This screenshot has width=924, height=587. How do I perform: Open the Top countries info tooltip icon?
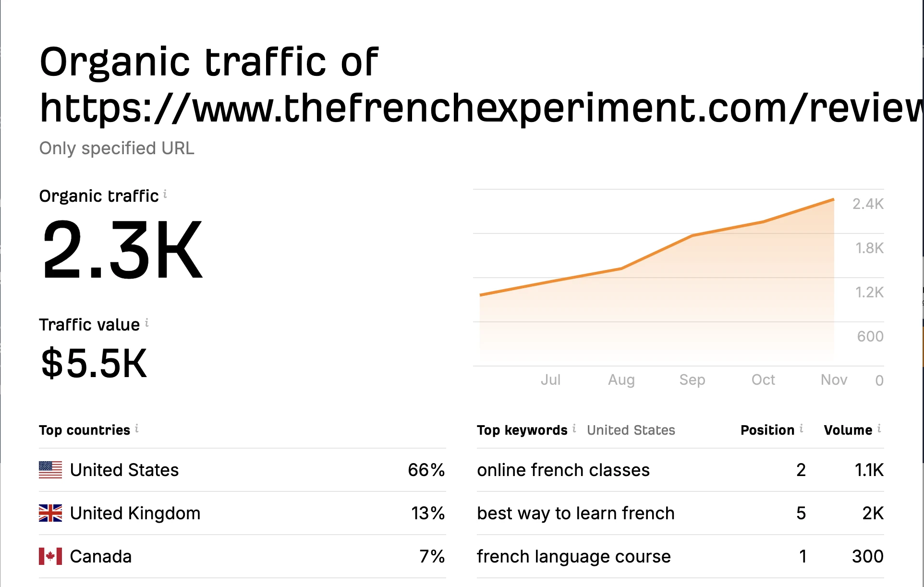[137, 428]
